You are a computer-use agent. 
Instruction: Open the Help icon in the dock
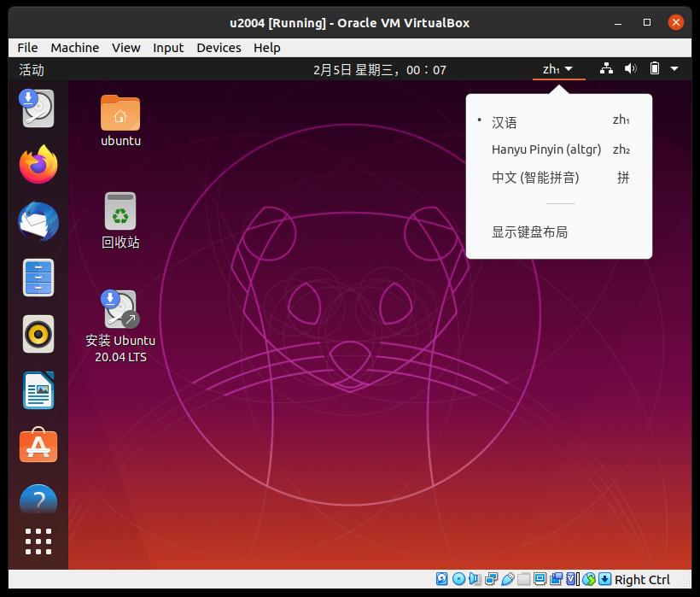pyautogui.click(x=38, y=500)
